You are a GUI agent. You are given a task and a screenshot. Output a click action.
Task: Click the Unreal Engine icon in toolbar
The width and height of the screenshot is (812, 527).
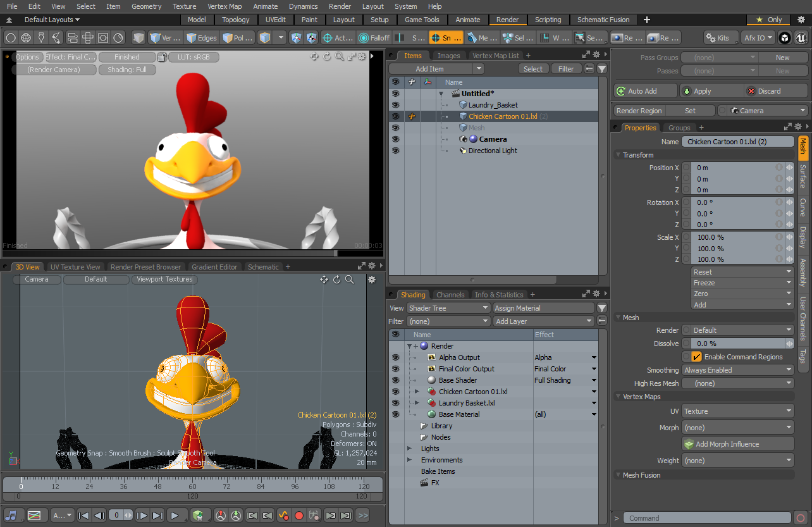[802, 38]
